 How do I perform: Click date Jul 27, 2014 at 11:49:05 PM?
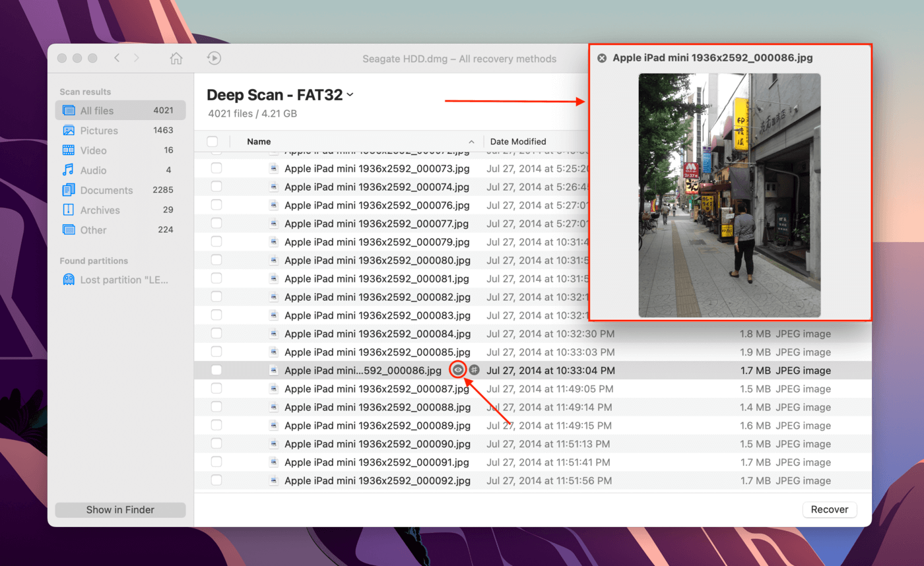point(550,389)
